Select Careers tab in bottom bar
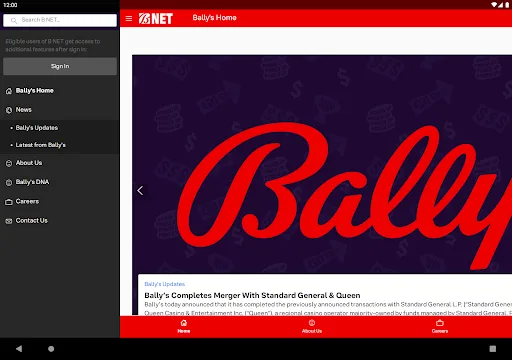This screenshot has width=512, height=360. coord(440,327)
